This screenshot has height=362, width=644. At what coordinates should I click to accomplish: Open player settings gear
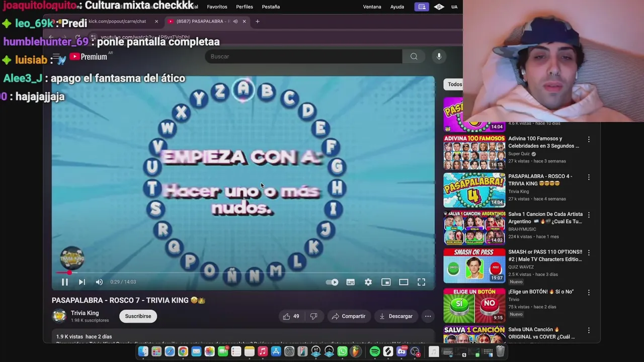[x=368, y=282]
